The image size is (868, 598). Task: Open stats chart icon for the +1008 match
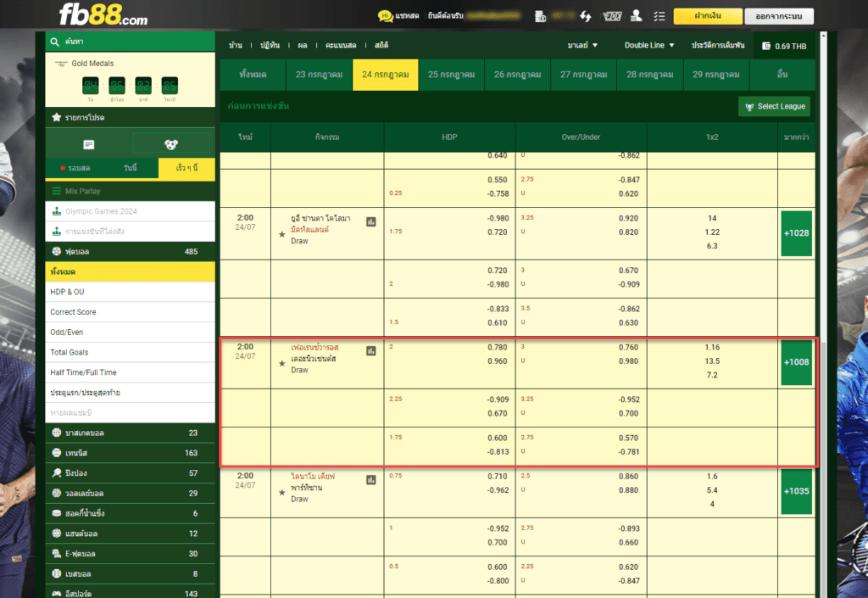[371, 350]
